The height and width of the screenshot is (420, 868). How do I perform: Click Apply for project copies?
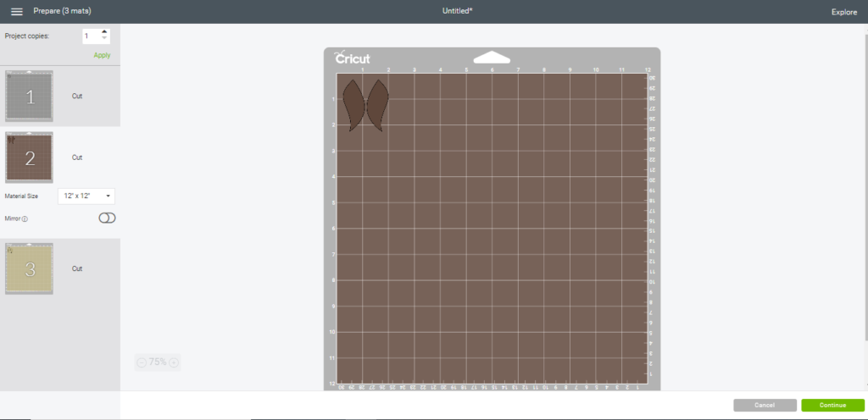(x=102, y=55)
